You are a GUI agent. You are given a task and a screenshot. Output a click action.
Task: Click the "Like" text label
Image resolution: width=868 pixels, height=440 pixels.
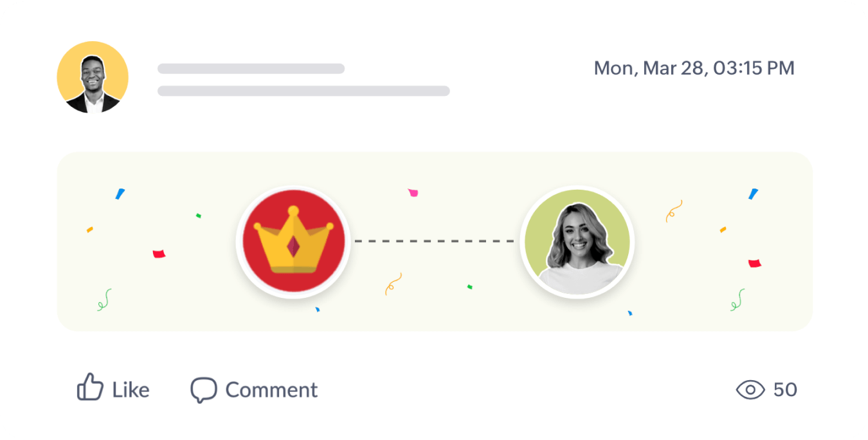[x=131, y=390]
